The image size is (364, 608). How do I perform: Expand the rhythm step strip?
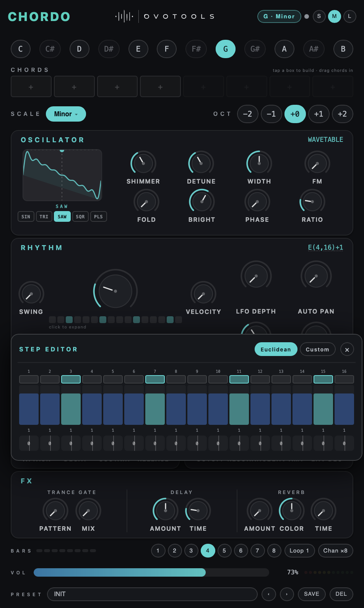click(x=115, y=320)
